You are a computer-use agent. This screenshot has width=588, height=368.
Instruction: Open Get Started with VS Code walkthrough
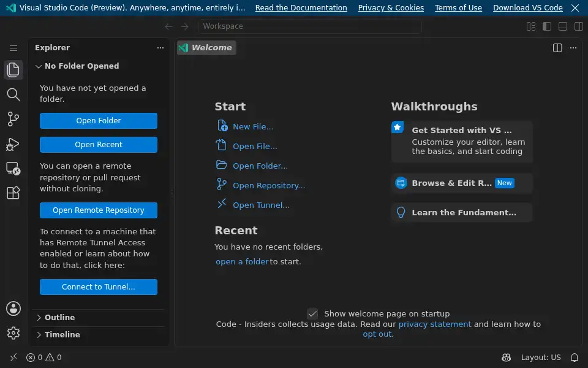click(462, 141)
